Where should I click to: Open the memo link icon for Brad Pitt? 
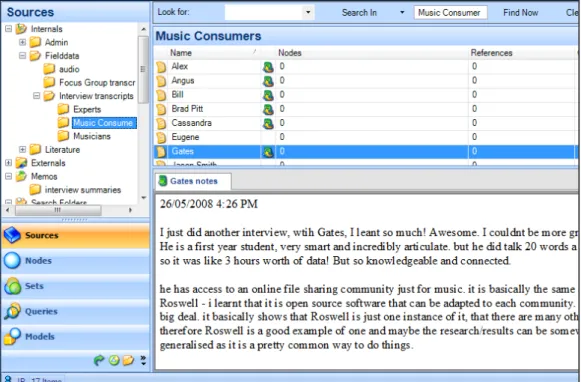(x=268, y=109)
